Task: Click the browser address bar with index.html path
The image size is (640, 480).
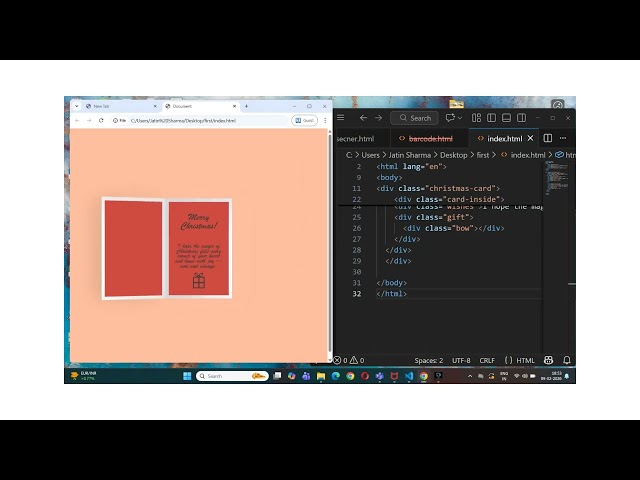Action: point(199,120)
